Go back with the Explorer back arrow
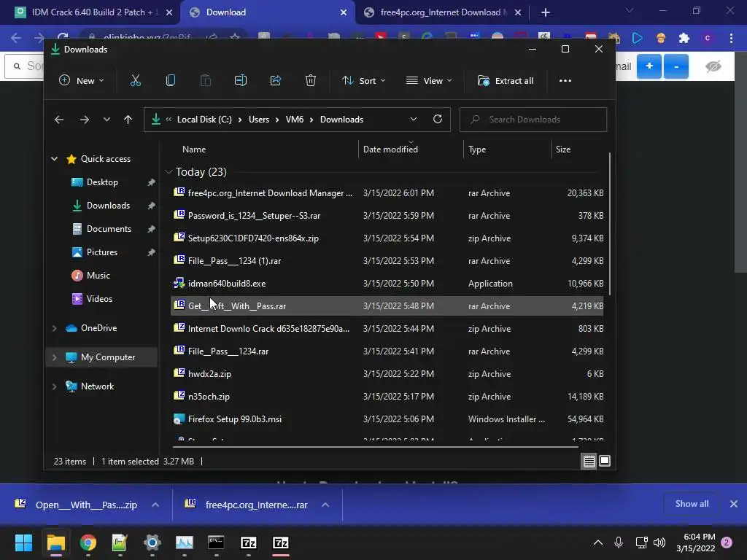The image size is (747, 560). tap(59, 120)
